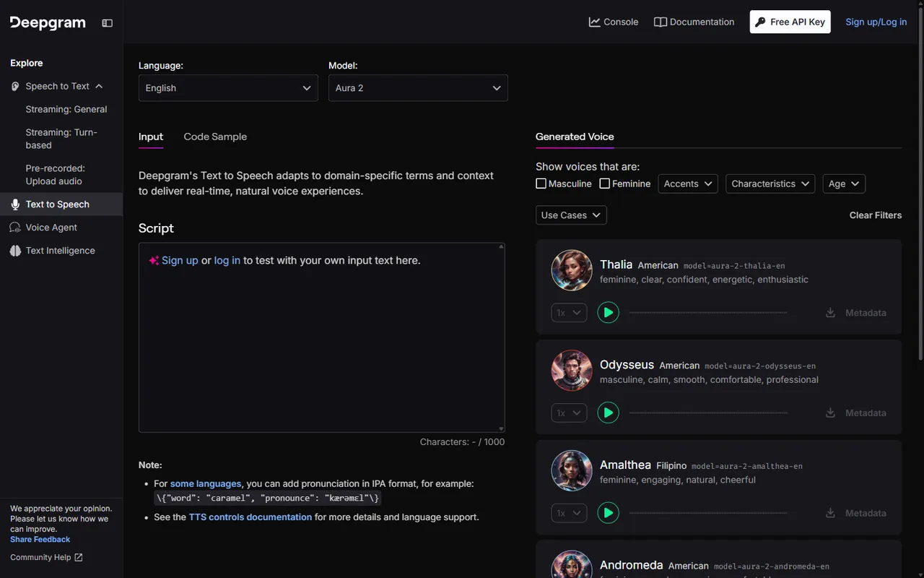924x578 pixels.
Task: Open the Model dropdown showing Aura 2
Action: (418, 88)
